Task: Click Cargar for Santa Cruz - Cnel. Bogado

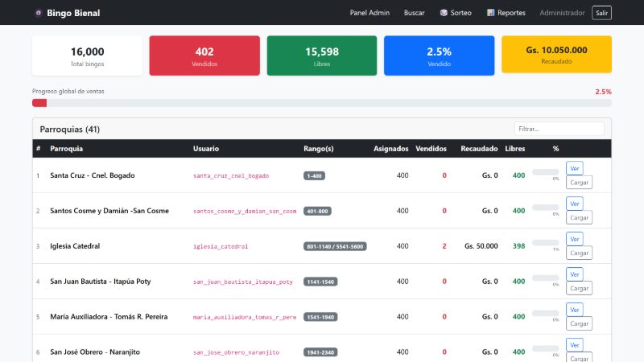Action: pyautogui.click(x=579, y=183)
